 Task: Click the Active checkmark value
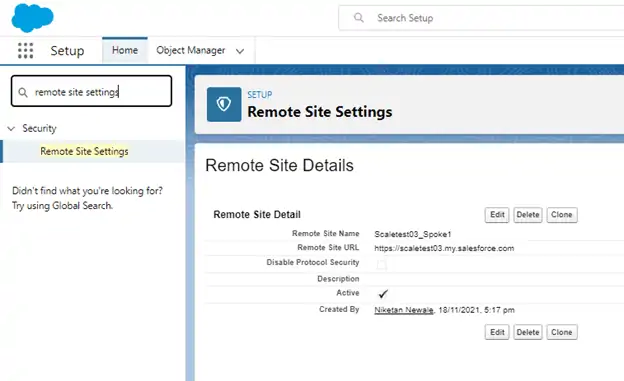[383, 294]
